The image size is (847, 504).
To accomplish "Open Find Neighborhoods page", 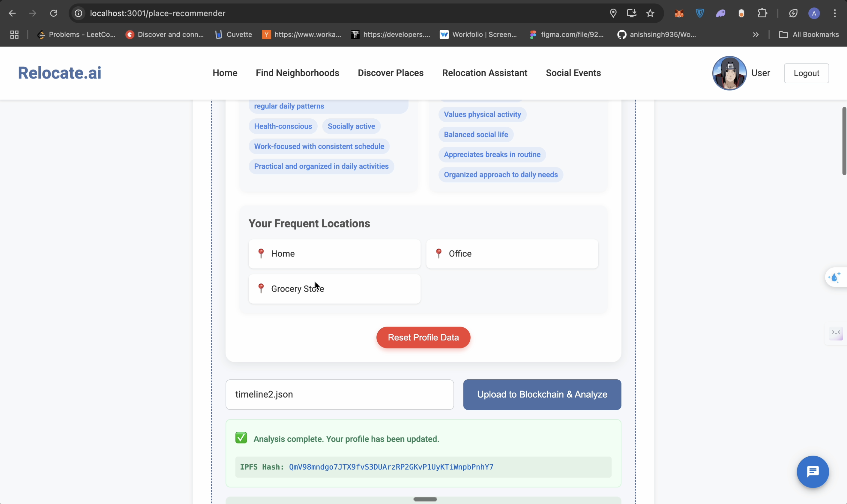I will [298, 73].
